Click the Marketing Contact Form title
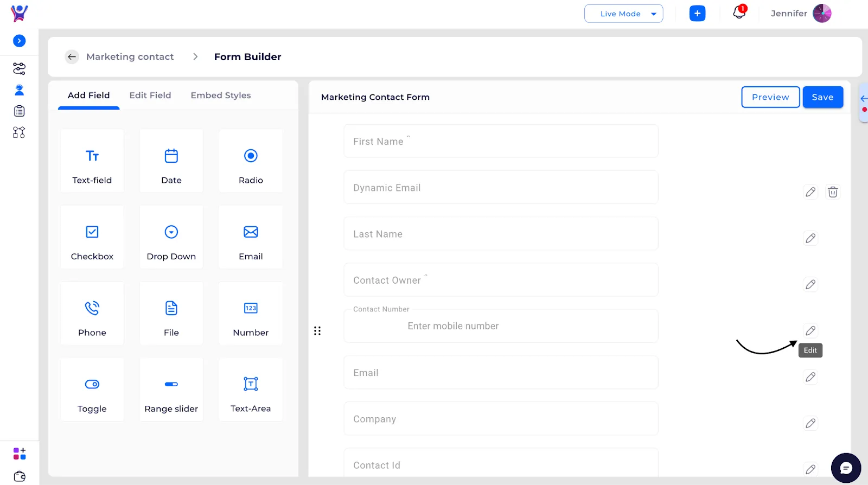This screenshot has height=485, width=868. pos(375,97)
